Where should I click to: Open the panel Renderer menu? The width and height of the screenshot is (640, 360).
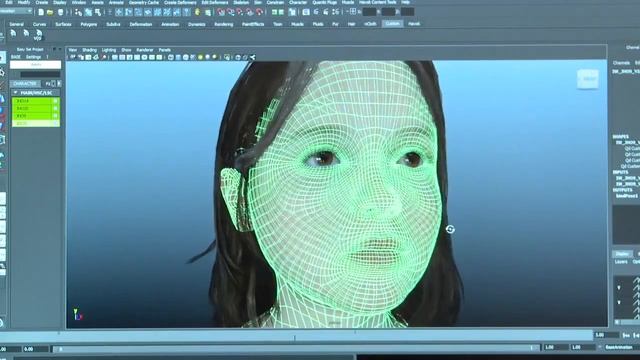tap(144, 50)
